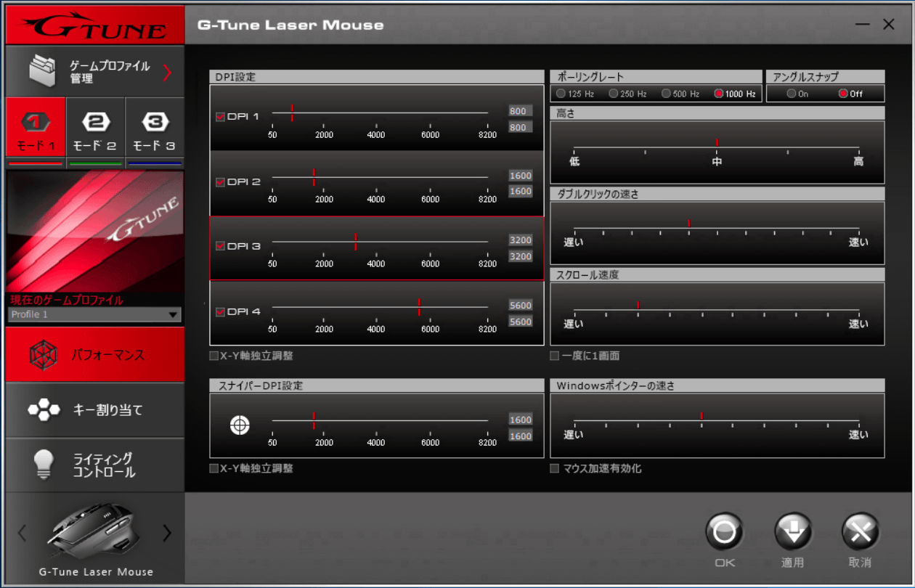Enable mouse acceleration checkbox
Screen dimensions: 915x588
555,468
